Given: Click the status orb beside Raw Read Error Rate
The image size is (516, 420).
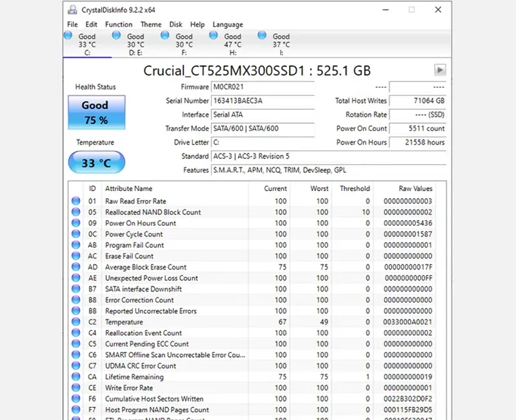Looking at the screenshot, I should coord(77,201).
